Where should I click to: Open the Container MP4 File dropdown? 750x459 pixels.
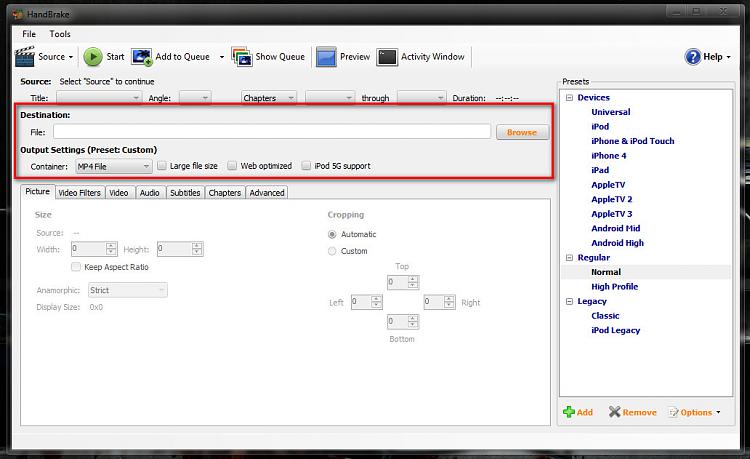(113, 166)
